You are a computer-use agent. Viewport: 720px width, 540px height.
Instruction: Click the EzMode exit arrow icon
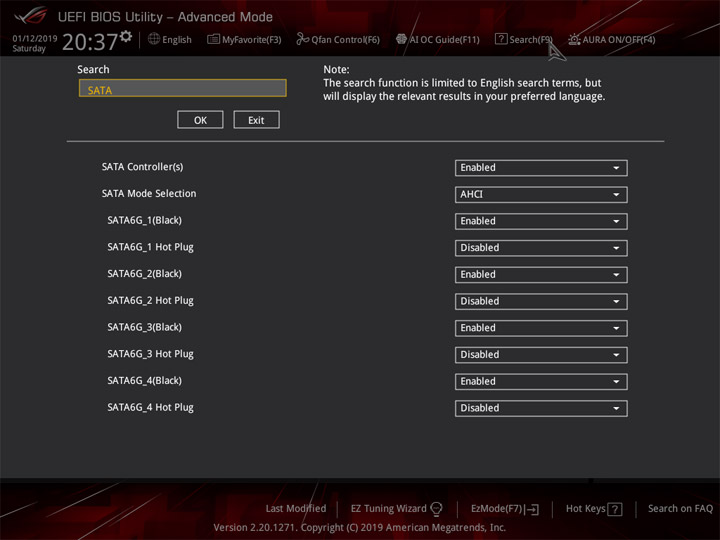coord(532,509)
